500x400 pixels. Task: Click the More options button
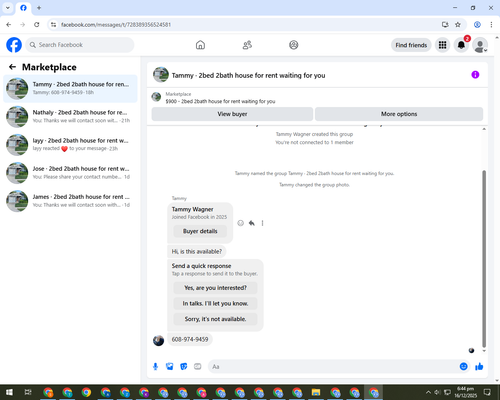tap(399, 114)
